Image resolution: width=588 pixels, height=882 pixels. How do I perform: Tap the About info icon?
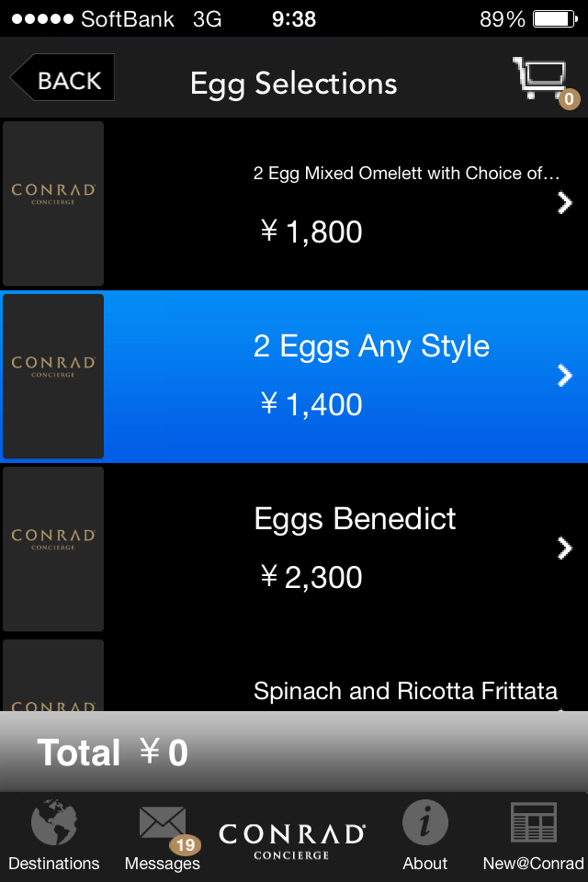[424, 823]
